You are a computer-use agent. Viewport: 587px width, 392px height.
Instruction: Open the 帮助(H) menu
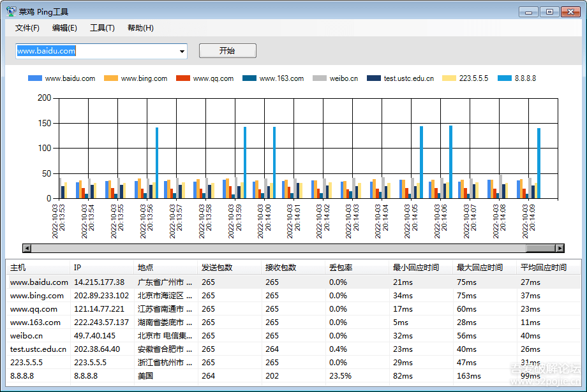coord(140,28)
